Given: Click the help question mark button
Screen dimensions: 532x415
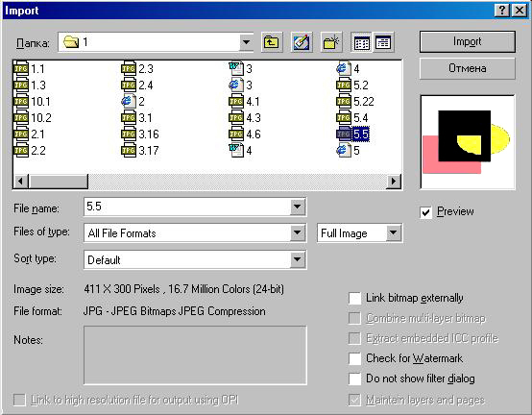Looking at the screenshot, I should [502, 11].
